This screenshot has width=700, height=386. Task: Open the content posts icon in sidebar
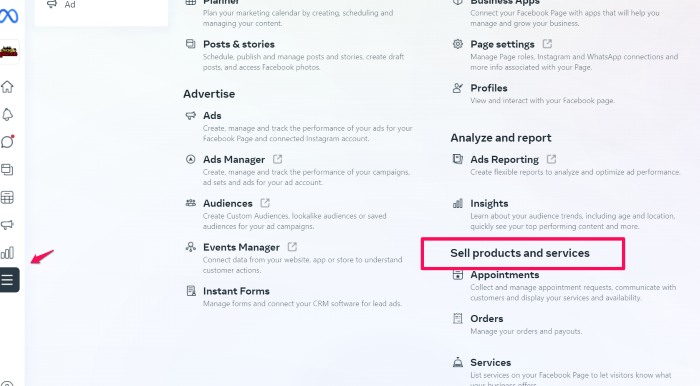7,170
